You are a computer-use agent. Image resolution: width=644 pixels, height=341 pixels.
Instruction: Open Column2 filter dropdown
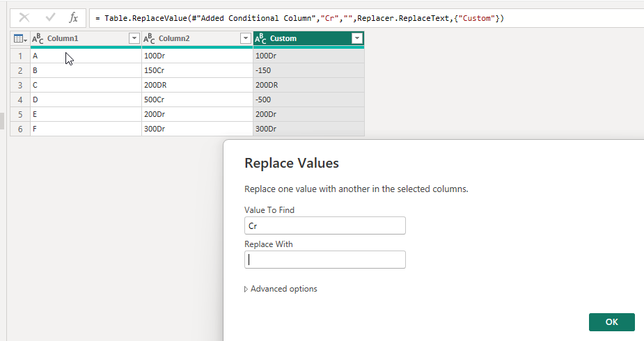tap(246, 38)
